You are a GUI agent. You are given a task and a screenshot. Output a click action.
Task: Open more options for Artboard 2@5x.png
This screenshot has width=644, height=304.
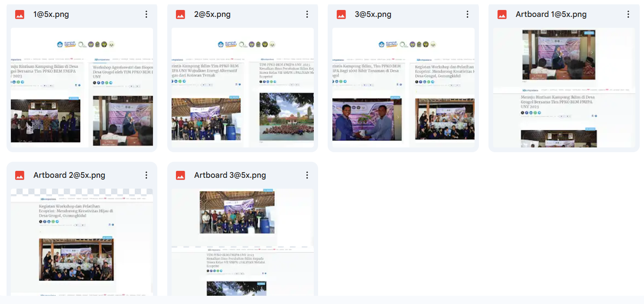(146, 175)
